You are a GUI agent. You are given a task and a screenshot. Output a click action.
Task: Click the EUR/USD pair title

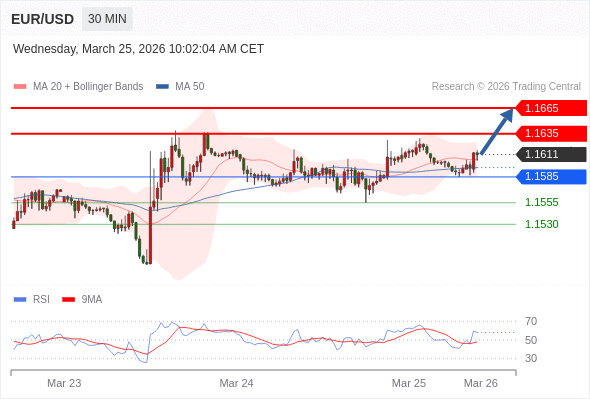(x=43, y=19)
